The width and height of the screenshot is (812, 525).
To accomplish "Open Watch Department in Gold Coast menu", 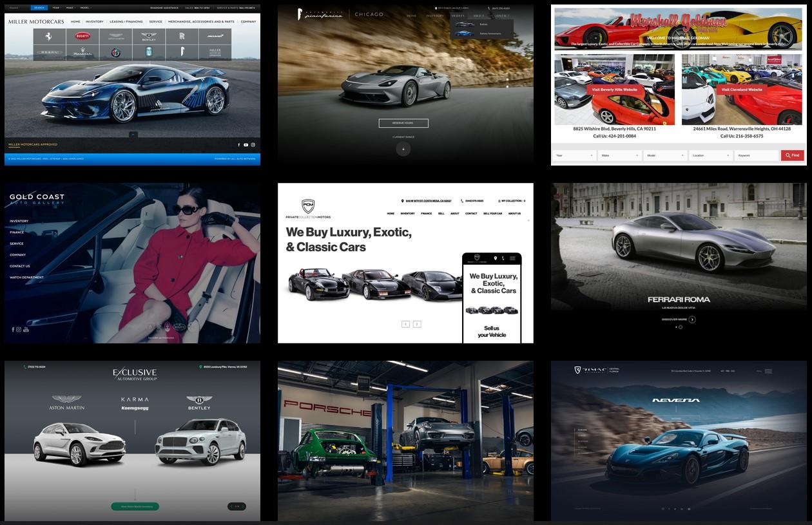I will click(27, 278).
